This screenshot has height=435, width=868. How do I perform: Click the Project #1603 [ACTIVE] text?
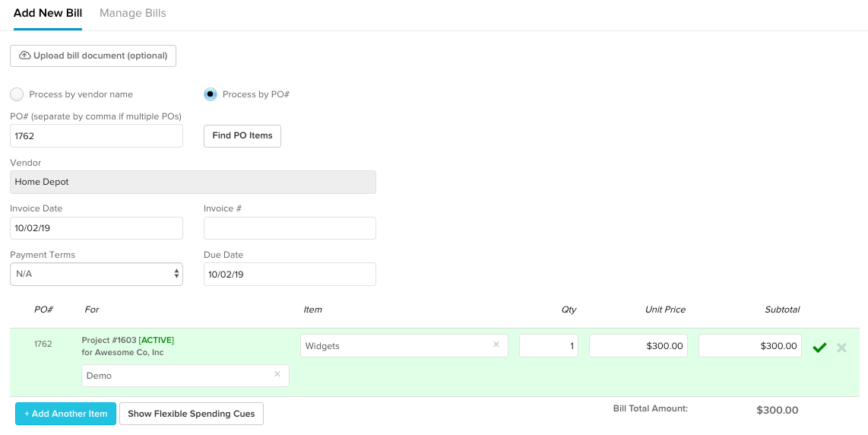(128, 340)
